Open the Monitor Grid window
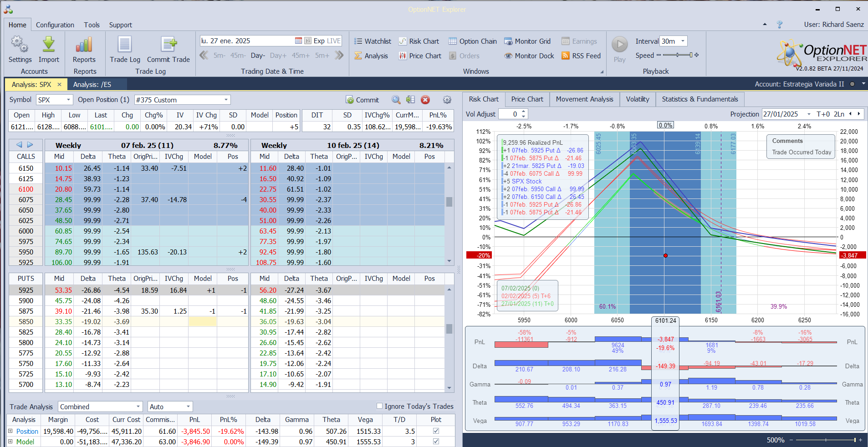This screenshot has height=447, width=868. click(x=527, y=41)
